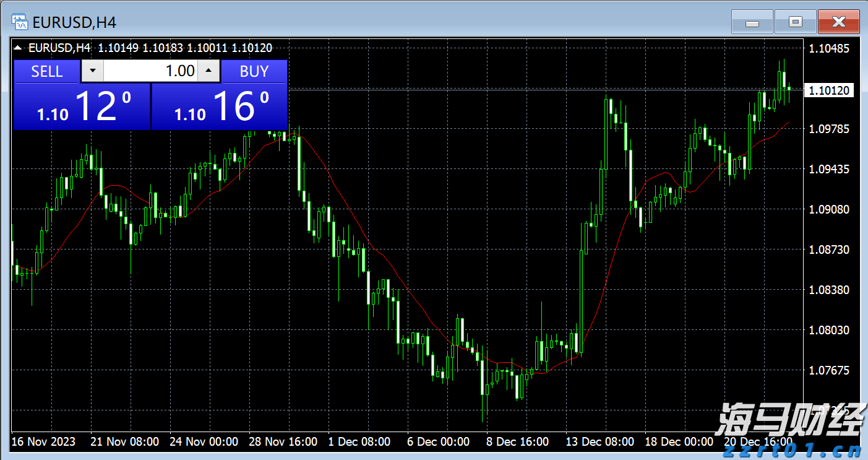
Task: Decrease lot volume with the down arrow
Action: click(x=93, y=71)
